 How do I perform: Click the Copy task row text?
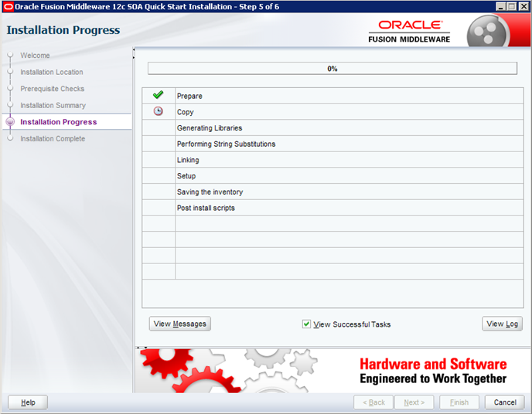tap(186, 112)
